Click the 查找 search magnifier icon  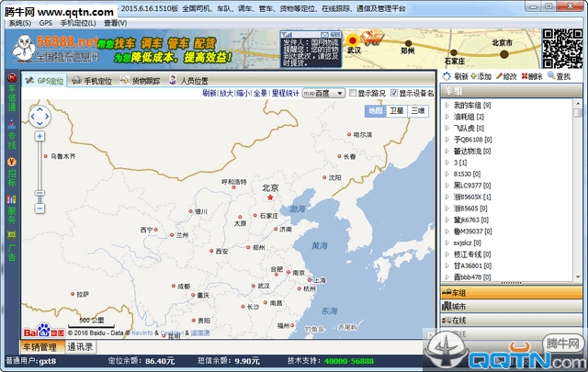[551, 75]
